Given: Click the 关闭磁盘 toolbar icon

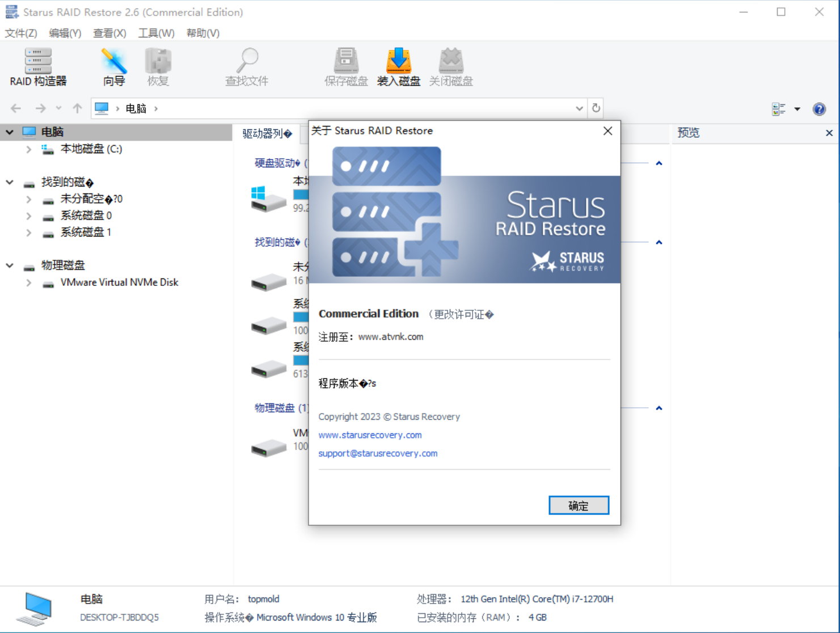Looking at the screenshot, I should tap(451, 67).
